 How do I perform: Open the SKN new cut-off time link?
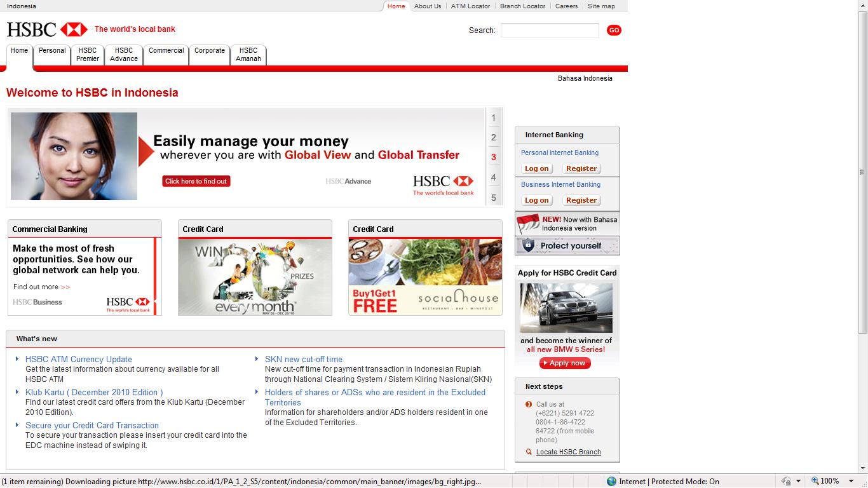click(x=303, y=359)
